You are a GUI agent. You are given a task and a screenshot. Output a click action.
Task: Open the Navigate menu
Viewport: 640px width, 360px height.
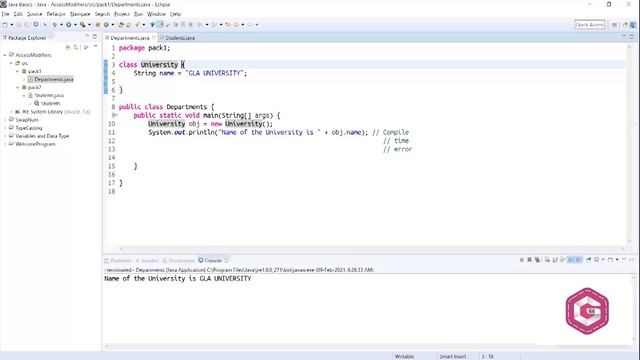click(x=80, y=14)
